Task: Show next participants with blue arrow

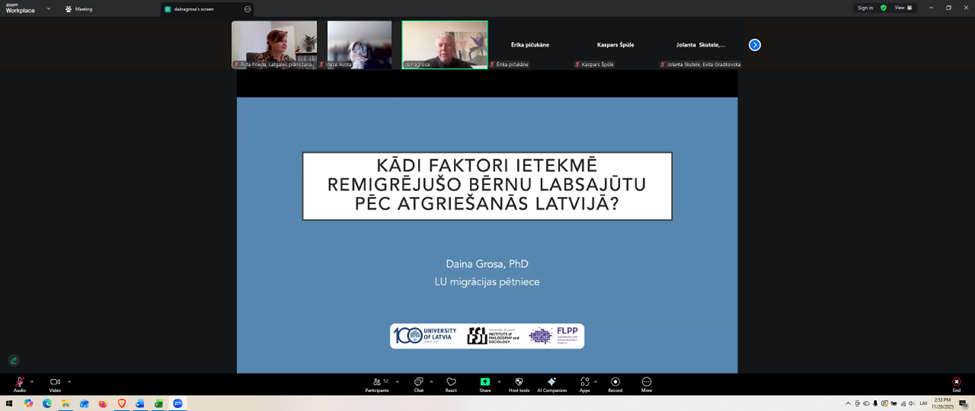Action: [x=754, y=45]
